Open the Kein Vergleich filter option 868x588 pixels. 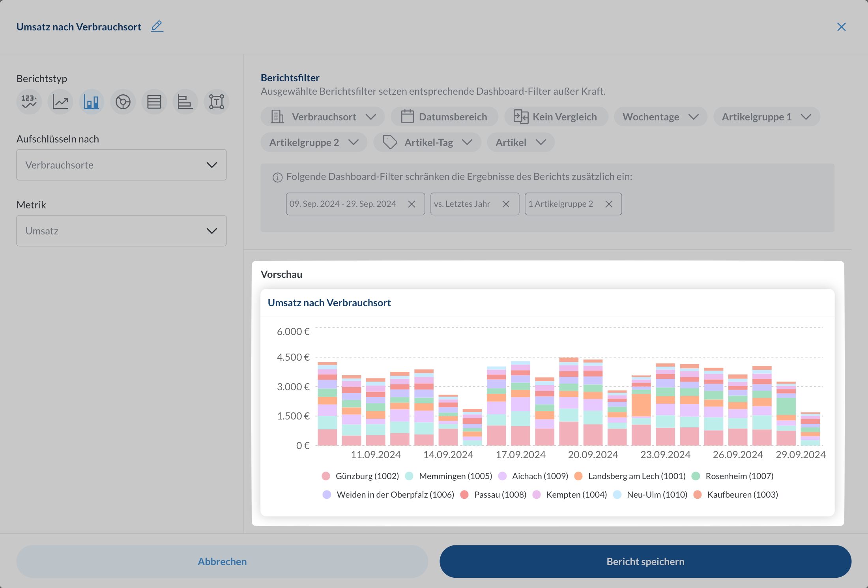click(x=556, y=117)
